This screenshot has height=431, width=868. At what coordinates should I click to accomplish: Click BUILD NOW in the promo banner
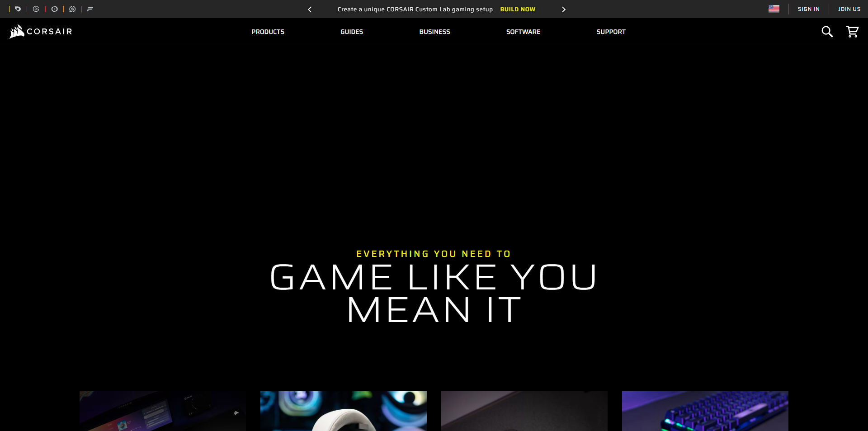tap(517, 9)
